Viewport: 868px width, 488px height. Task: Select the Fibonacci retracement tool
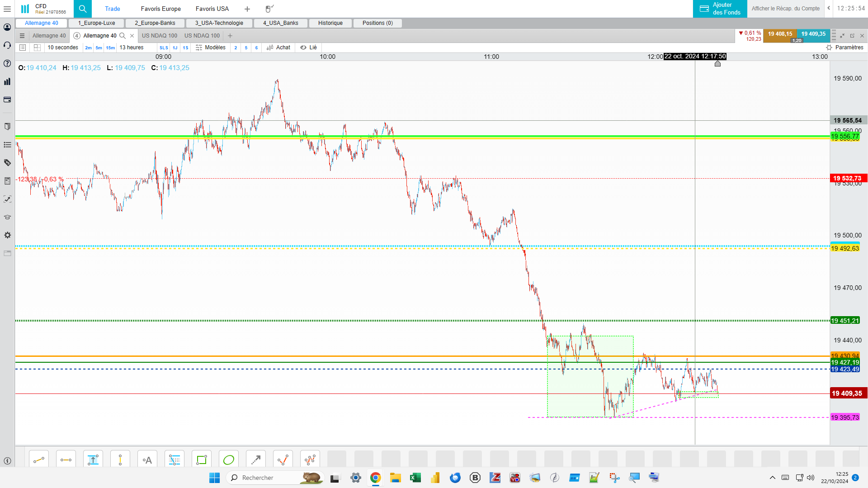[175, 460]
